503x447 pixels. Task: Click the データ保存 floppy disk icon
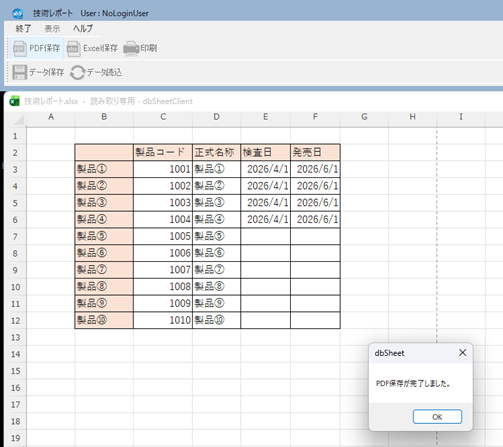(x=20, y=72)
